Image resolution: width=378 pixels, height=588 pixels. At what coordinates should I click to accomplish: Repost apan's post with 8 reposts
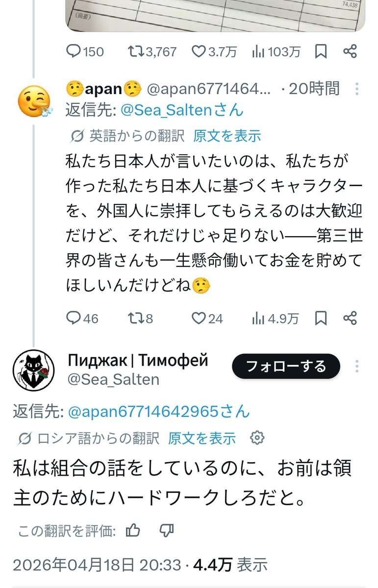point(134,318)
